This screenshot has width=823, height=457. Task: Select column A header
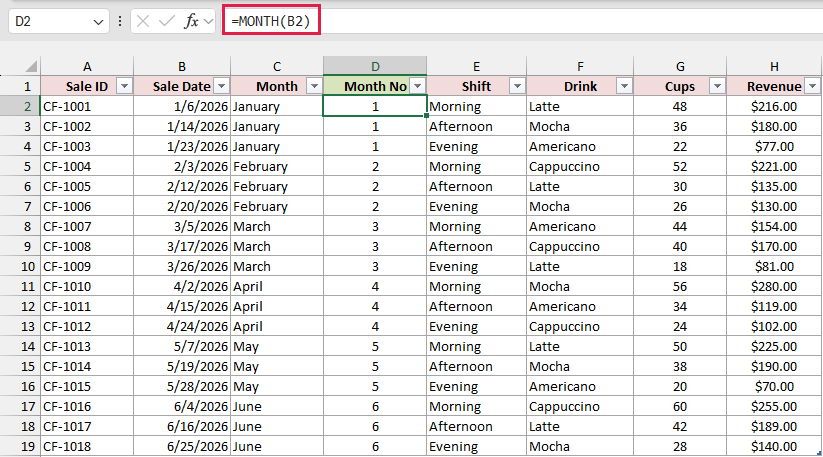tap(87, 67)
